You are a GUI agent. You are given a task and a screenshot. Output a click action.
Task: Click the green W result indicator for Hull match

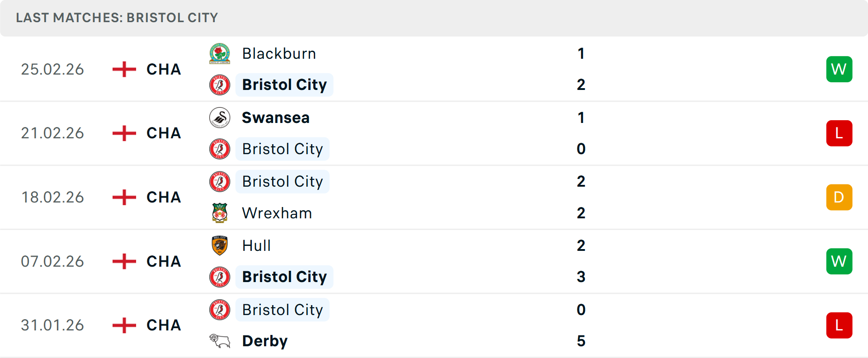pyautogui.click(x=839, y=261)
